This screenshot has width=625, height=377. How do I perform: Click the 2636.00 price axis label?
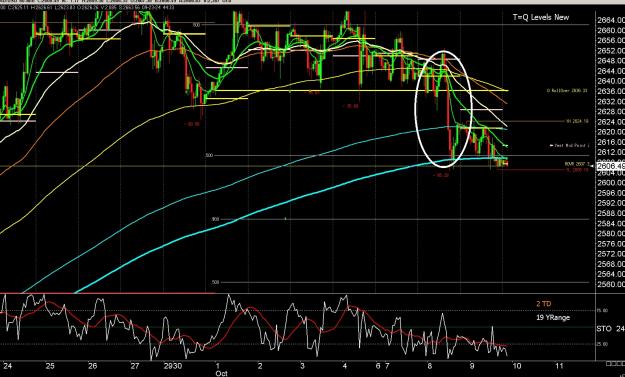[611, 91]
